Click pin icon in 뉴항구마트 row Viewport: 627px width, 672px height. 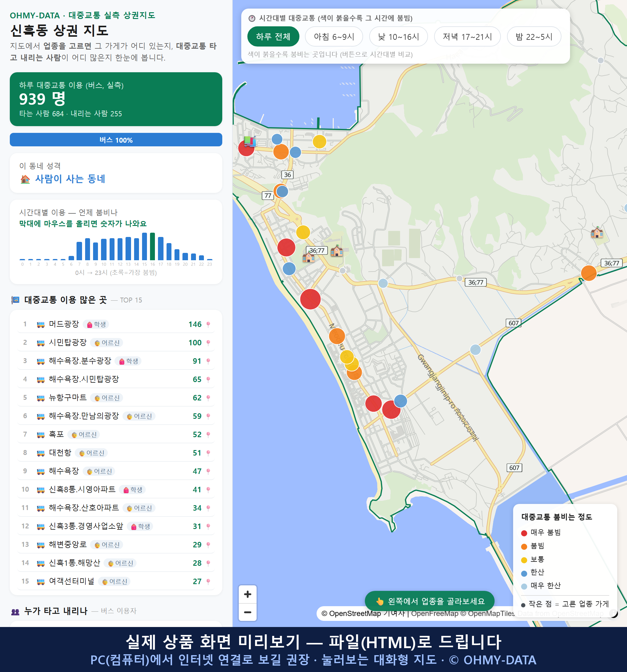coord(208,397)
